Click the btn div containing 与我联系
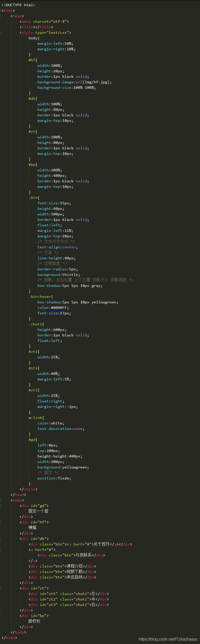The height and width of the screenshot is (644, 200). click(71, 555)
